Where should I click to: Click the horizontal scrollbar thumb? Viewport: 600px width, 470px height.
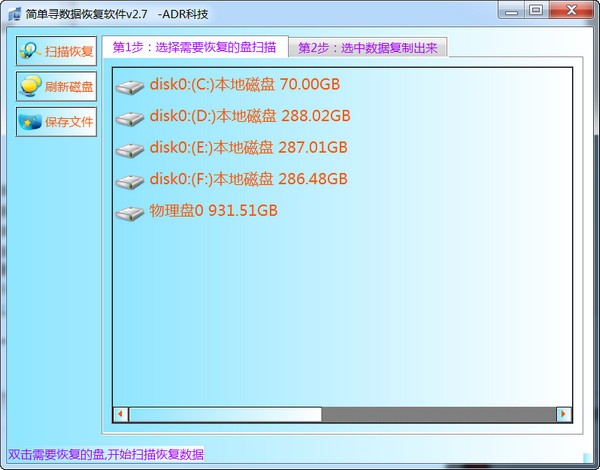(225, 414)
